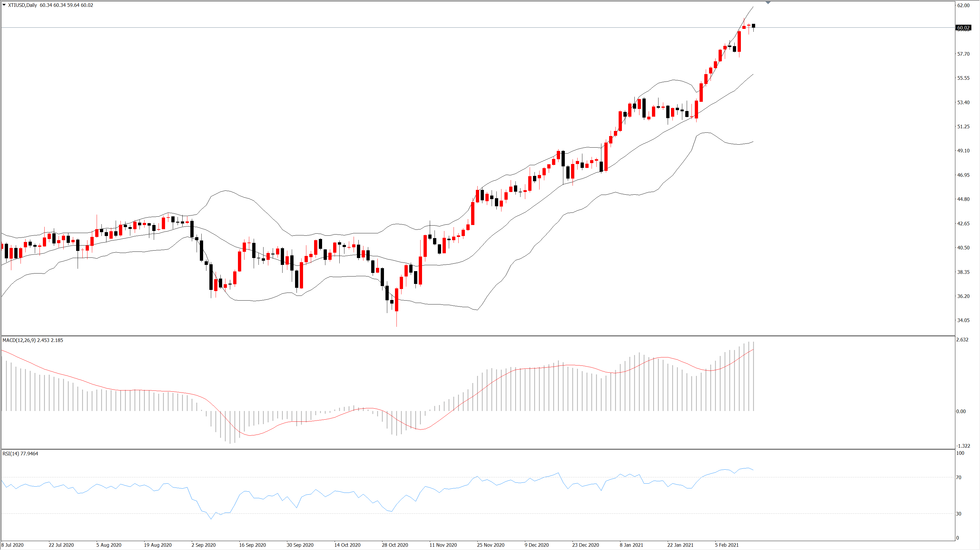
Task: Click the RSI 30 level scale label
Action: click(959, 513)
